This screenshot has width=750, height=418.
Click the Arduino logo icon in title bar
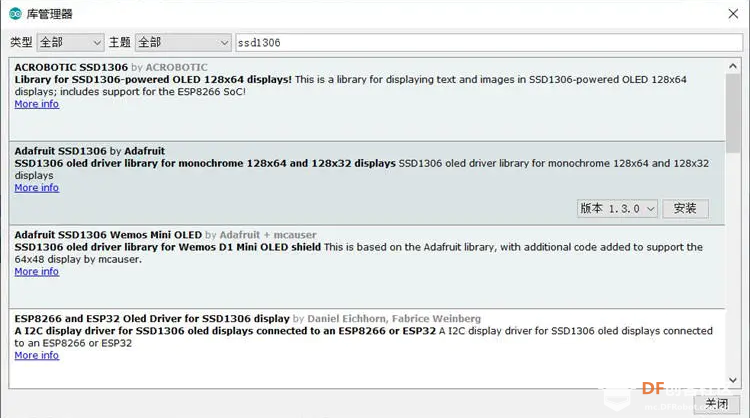(x=15, y=14)
